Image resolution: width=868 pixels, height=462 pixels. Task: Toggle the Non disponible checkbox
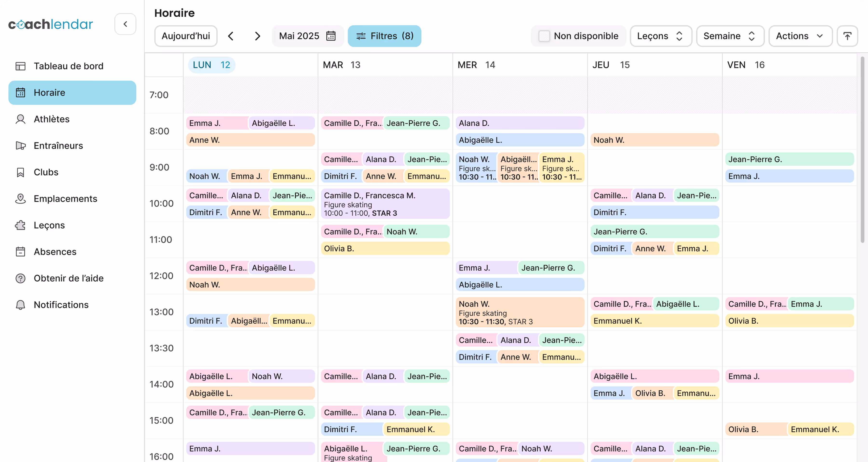pyautogui.click(x=544, y=36)
